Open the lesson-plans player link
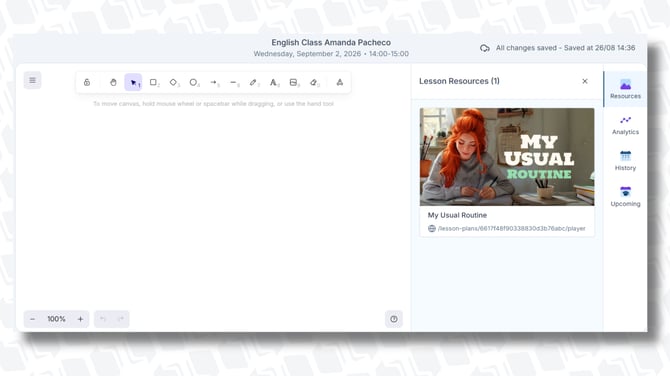 coord(511,229)
